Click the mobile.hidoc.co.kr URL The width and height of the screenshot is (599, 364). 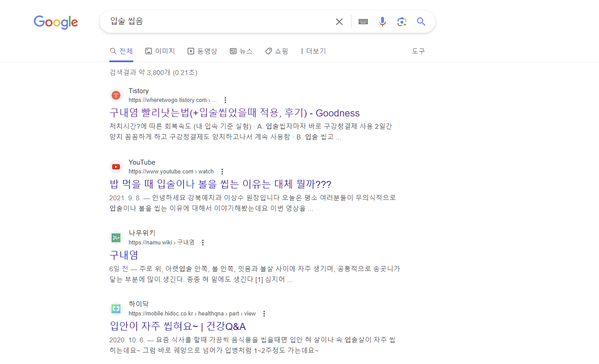pos(192,314)
